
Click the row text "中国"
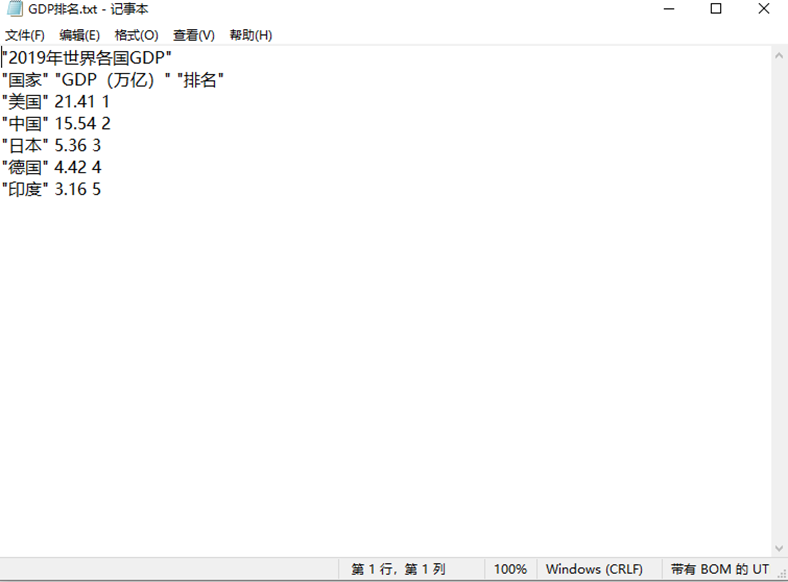pyautogui.click(x=25, y=124)
